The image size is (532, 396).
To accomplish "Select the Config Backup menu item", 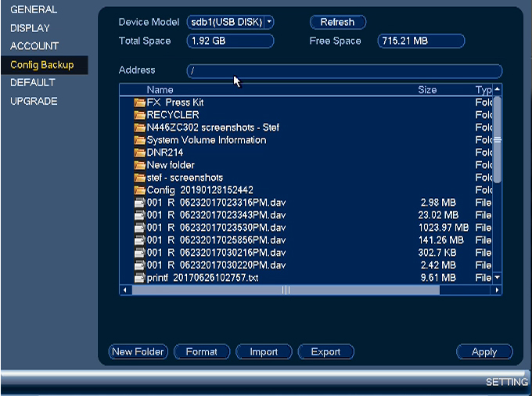I will [44, 65].
